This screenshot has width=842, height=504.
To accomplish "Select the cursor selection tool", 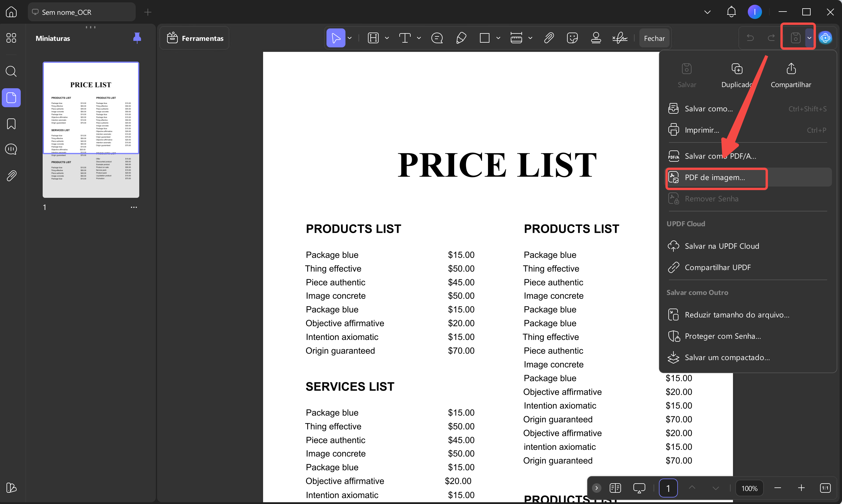I will (x=336, y=38).
